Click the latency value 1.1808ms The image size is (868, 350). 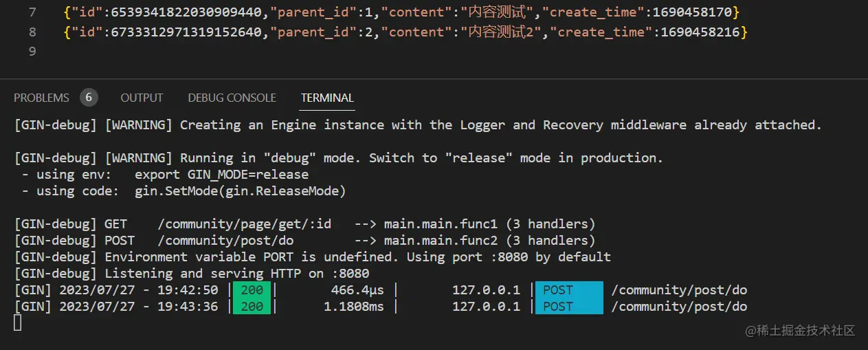(x=353, y=306)
